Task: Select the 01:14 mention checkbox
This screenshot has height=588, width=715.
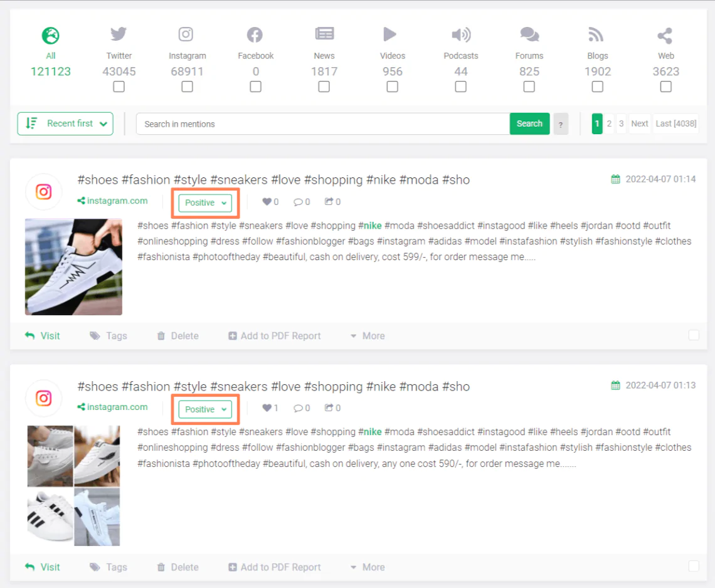Action: 694,335
